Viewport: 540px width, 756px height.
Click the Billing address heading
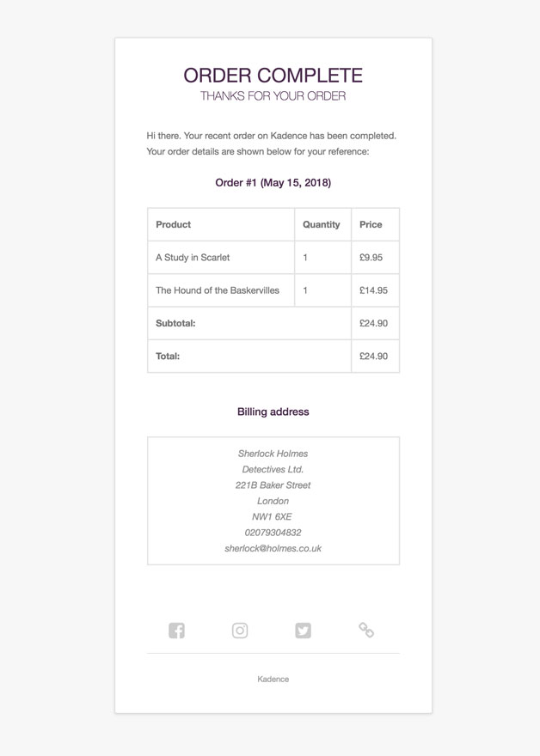pos(273,412)
